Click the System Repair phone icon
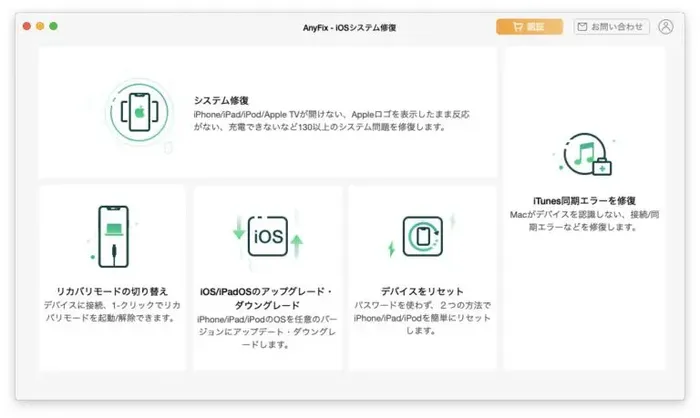The height and width of the screenshot is (418, 700). pos(141,113)
